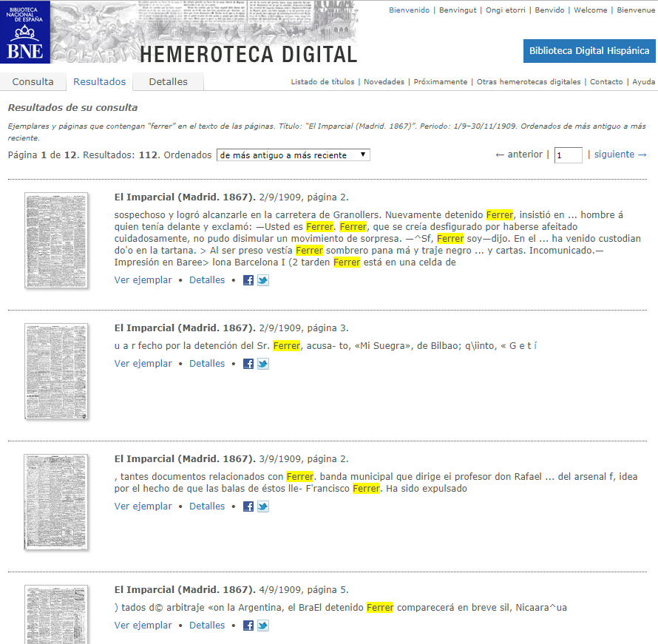Viewport: 658px width, 644px height.
Task: Ver ejemplar for 2/9/1909 página 3
Action: 143,364
